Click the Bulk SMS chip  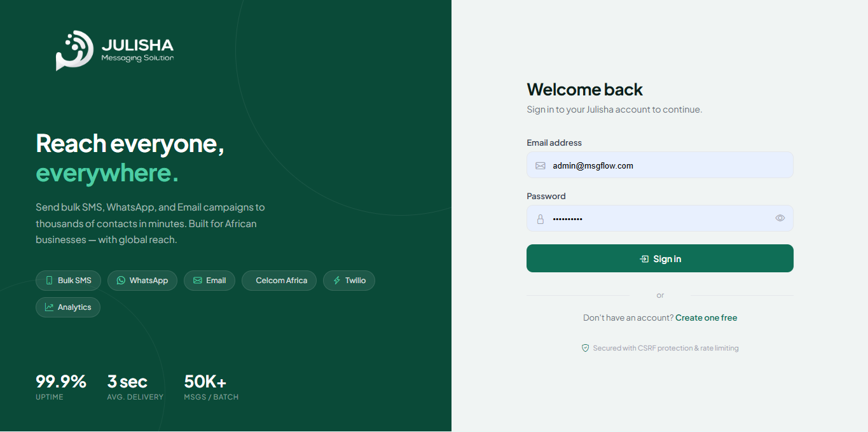point(69,281)
